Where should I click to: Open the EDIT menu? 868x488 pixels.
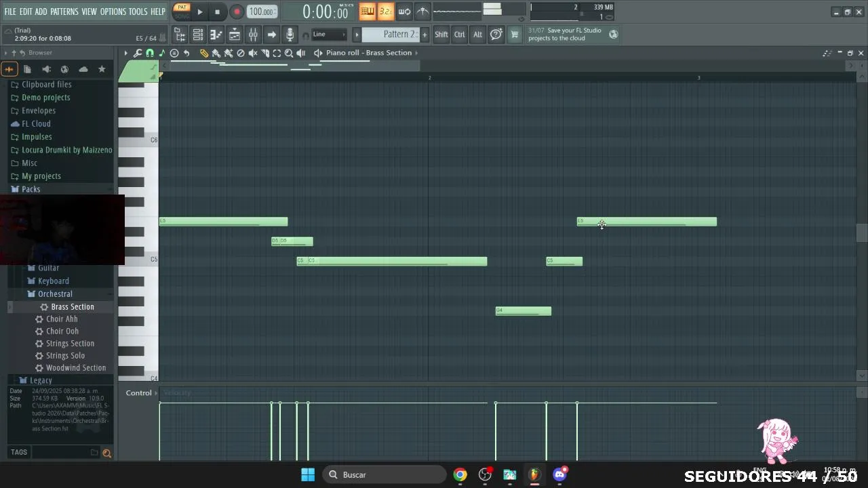click(x=26, y=12)
